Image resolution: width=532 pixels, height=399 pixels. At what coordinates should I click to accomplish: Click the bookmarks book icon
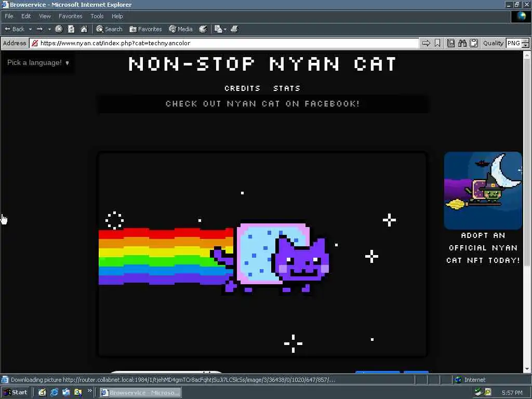click(451, 43)
